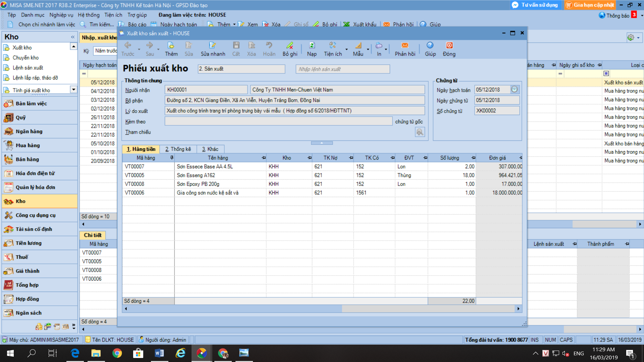The width and height of the screenshot is (644, 362).
Task: Open the Ngân hàng module
Action: (x=29, y=131)
